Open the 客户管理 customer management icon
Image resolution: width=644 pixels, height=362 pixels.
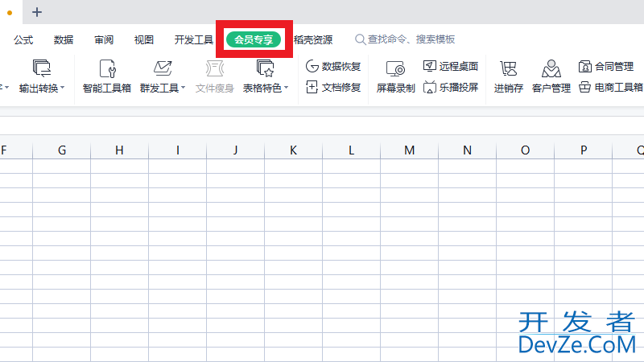point(551,68)
